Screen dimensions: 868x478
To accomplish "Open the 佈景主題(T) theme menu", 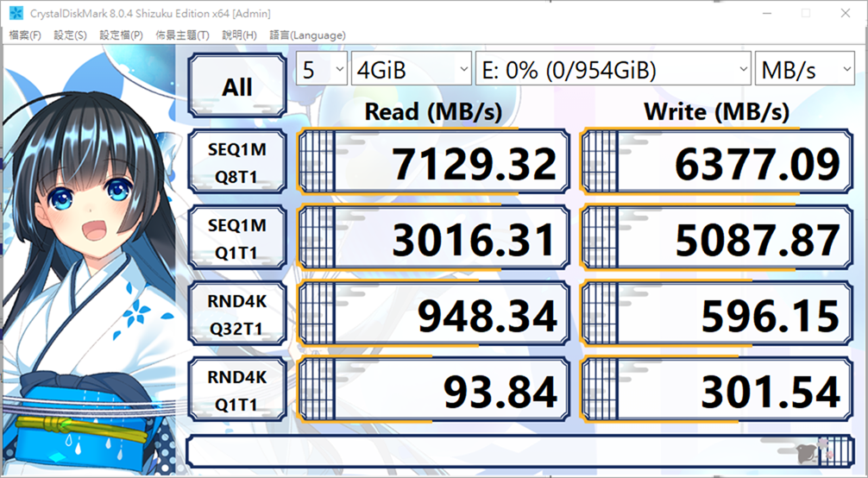I will coord(182,35).
